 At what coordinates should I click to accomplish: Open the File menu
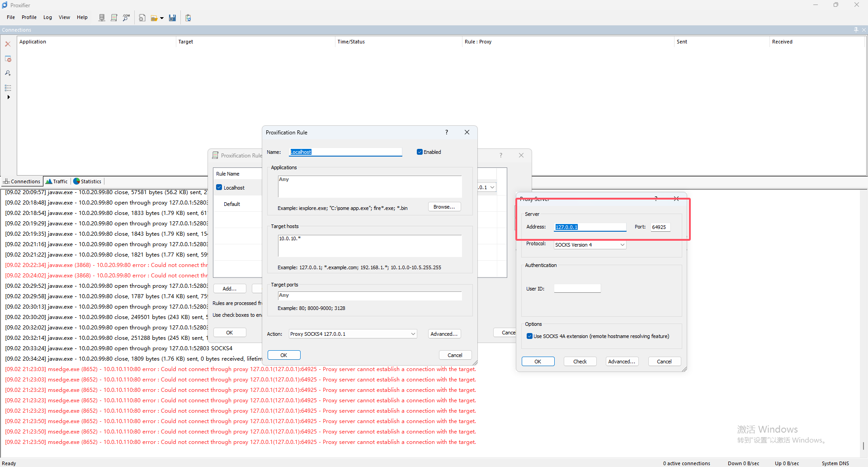pyautogui.click(x=11, y=17)
